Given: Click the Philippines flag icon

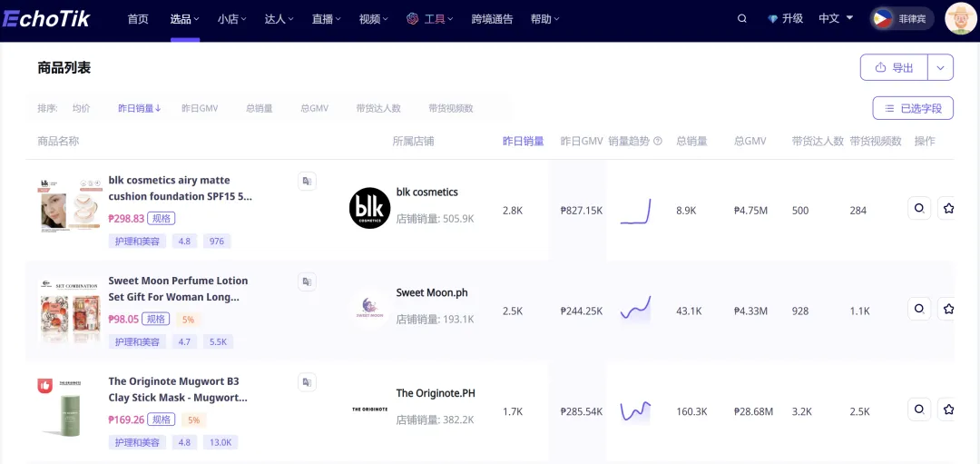Looking at the screenshot, I should 883,19.
